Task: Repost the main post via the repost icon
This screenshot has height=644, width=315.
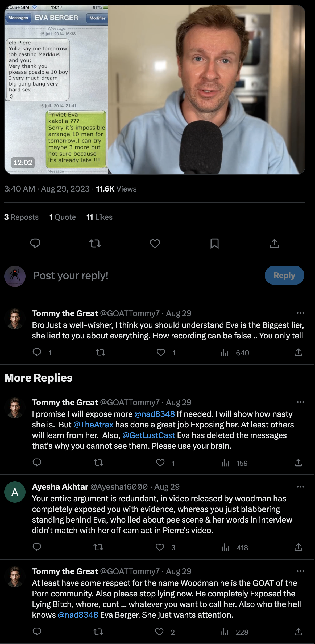Action: [x=95, y=243]
